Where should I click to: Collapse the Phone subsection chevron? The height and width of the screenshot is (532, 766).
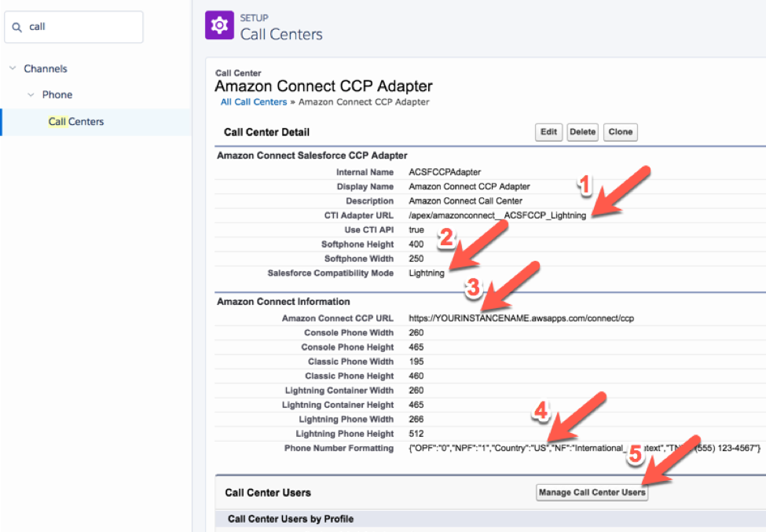point(31,95)
